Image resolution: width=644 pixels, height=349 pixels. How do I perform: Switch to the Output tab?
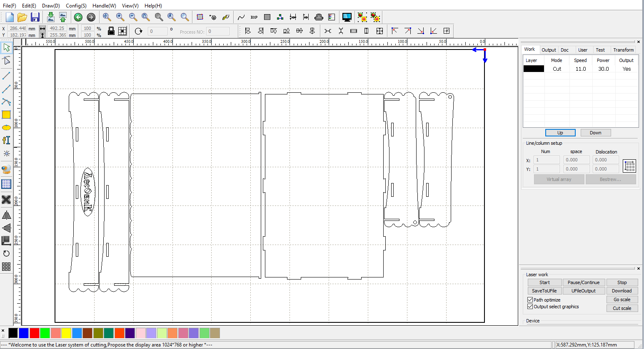coord(549,50)
